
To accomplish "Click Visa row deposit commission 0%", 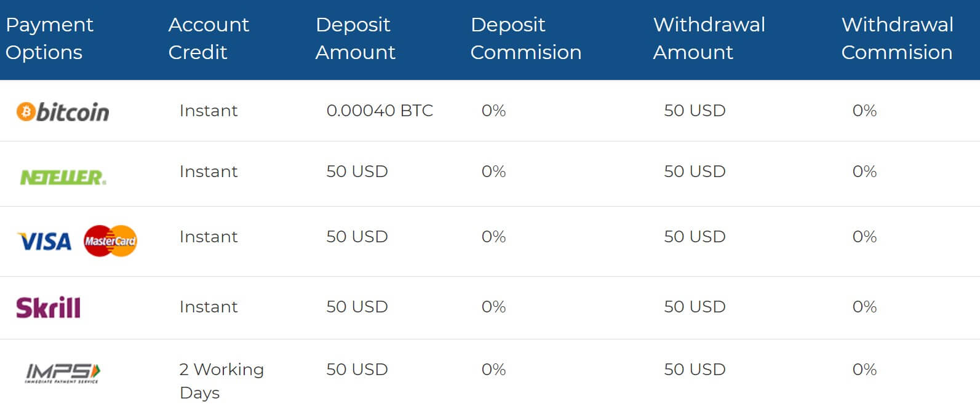I will 493,237.
